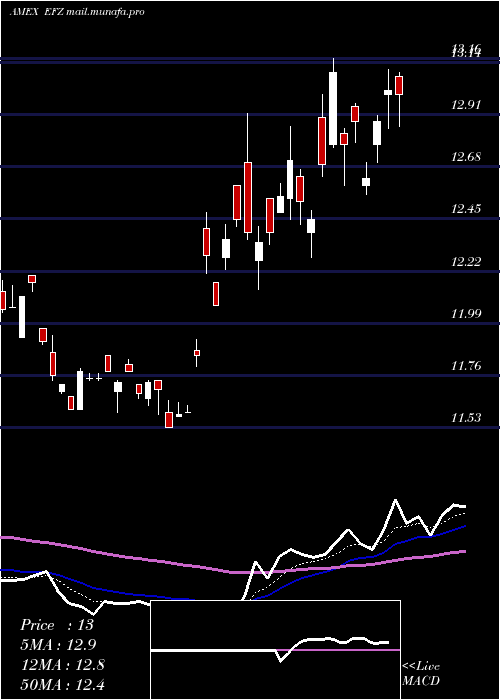This screenshot has height=700, width=500.
Task: Click the Price : 13 readout
Action: (57, 625)
